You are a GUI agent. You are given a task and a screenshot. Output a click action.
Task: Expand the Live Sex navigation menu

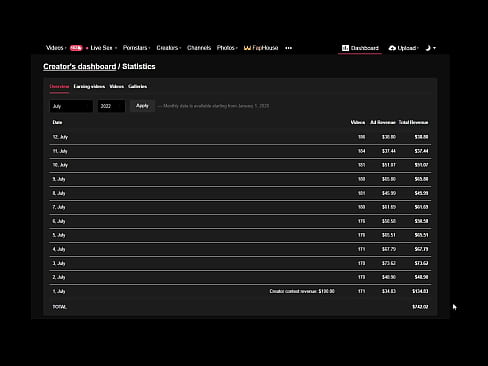(104, 48)
